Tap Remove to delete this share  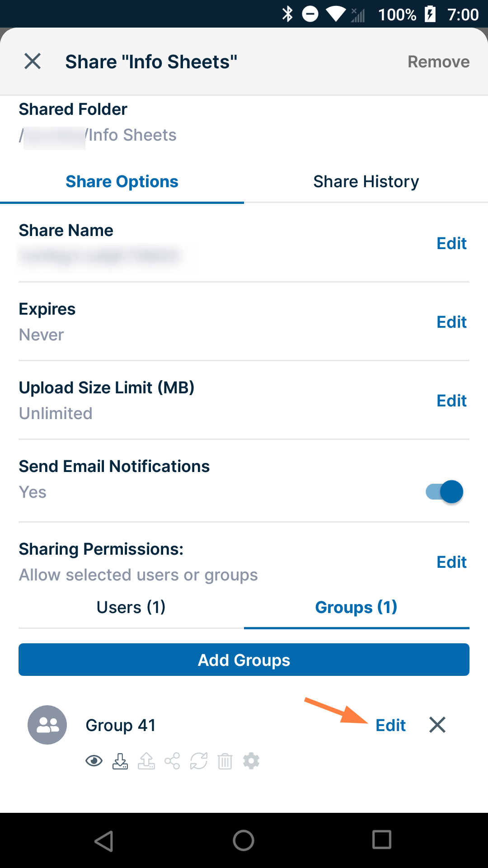point(438,61)
